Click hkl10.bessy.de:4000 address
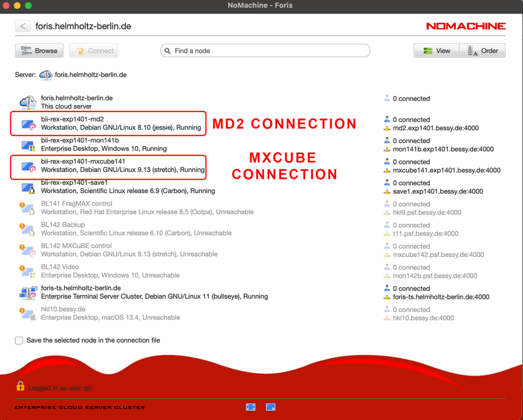Screen dimensions: 523x420 [x=423, y=318]
